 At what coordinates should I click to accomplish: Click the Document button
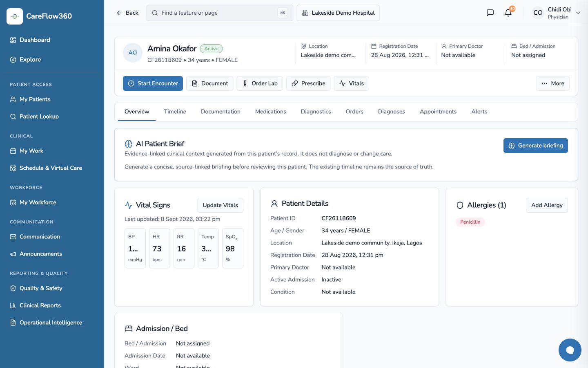[210, 83]
